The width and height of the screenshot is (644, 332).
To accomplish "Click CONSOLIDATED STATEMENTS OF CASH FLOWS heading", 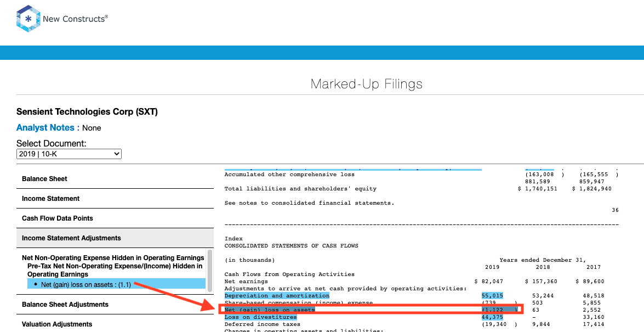I will (x=291, y=246).
